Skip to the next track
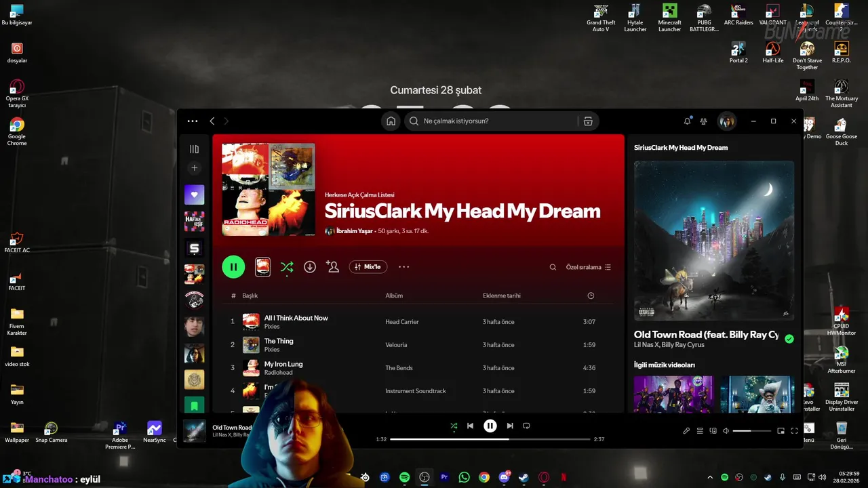This screenshot has width=868, height=488. pyautogui.click(x=510, y=426)
